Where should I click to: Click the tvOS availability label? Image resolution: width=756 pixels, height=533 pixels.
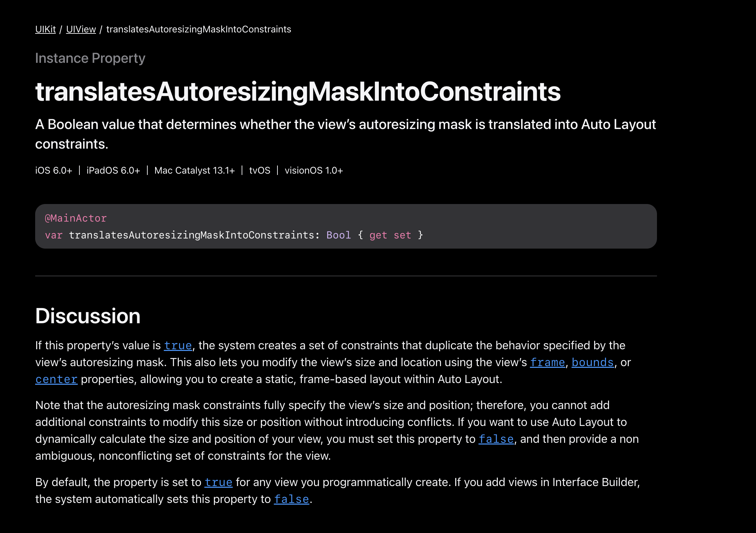tap(260, 171)
